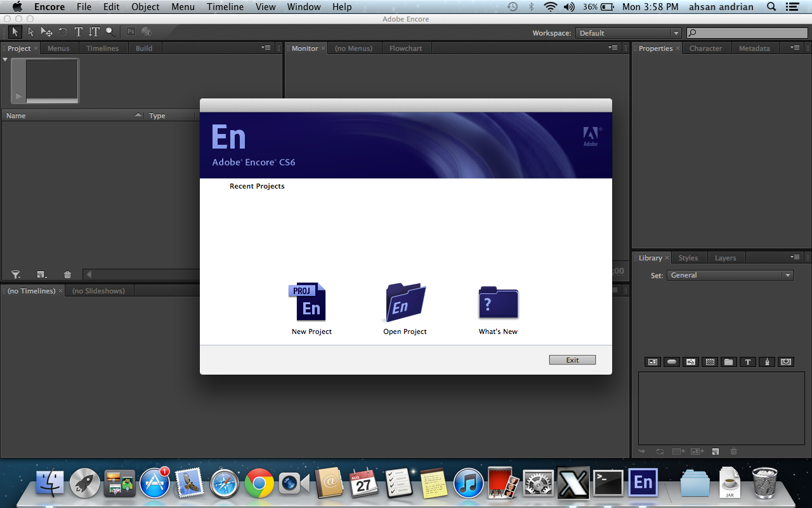Image resolution: width=812 pixels, height=508 pixels.
Task: Switch to the Metadata tab
Action: pos(754,48)
